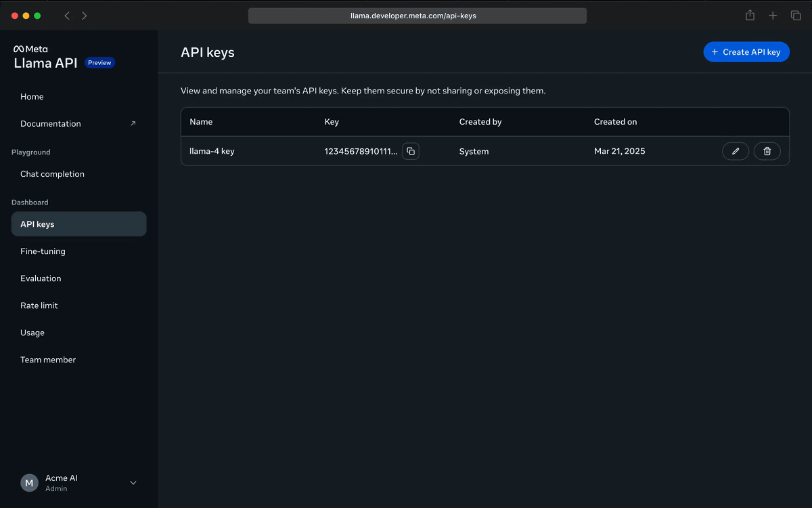The image size is (812, 508).
Task: Click the System creator cell
Action: coord(474,152)
